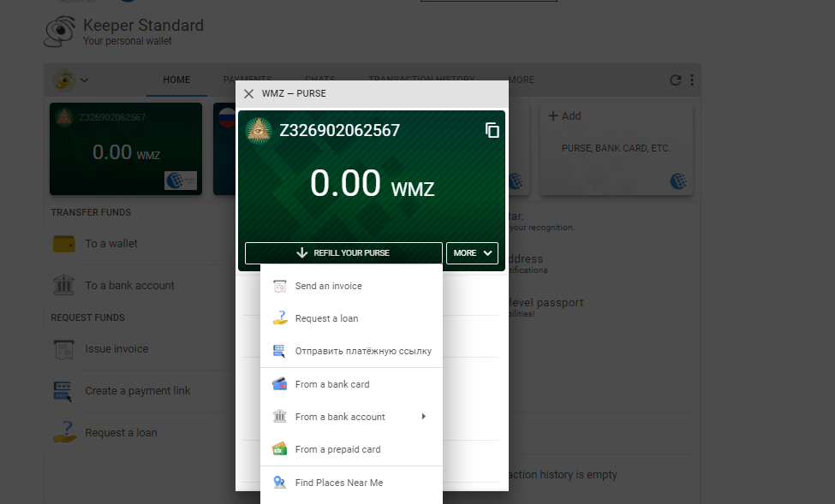The height and width of the screenshot is (504, 835).
Task: Click the Request a loan hand icon in sidebar
Action: (63, 433)
